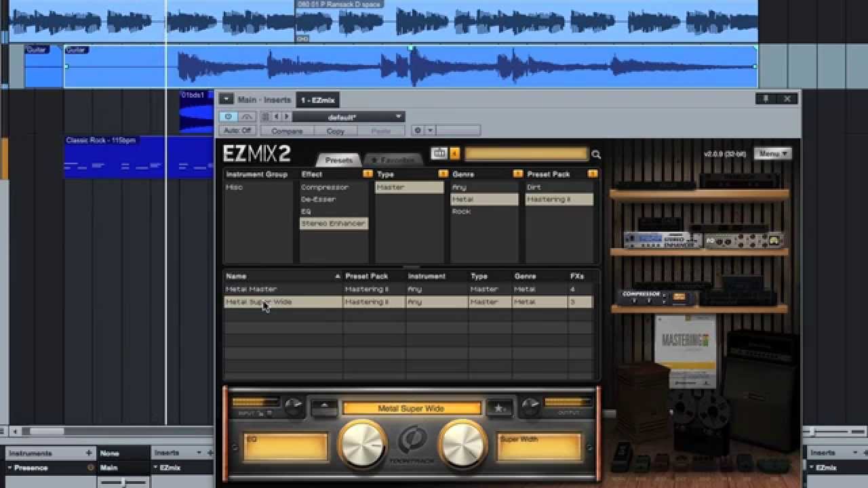The image size is (868, 488).
Task: Open the plugin window menu arrow left of Main · Inserts
Action: tap(226, 99)
